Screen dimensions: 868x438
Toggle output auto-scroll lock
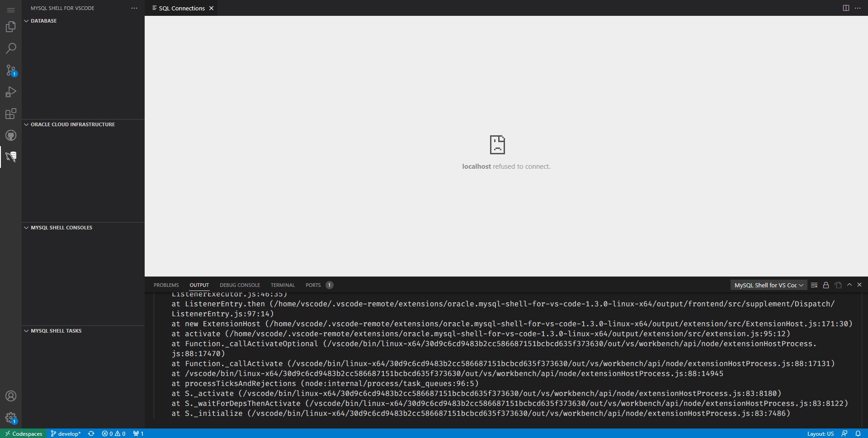click(826, 285)
